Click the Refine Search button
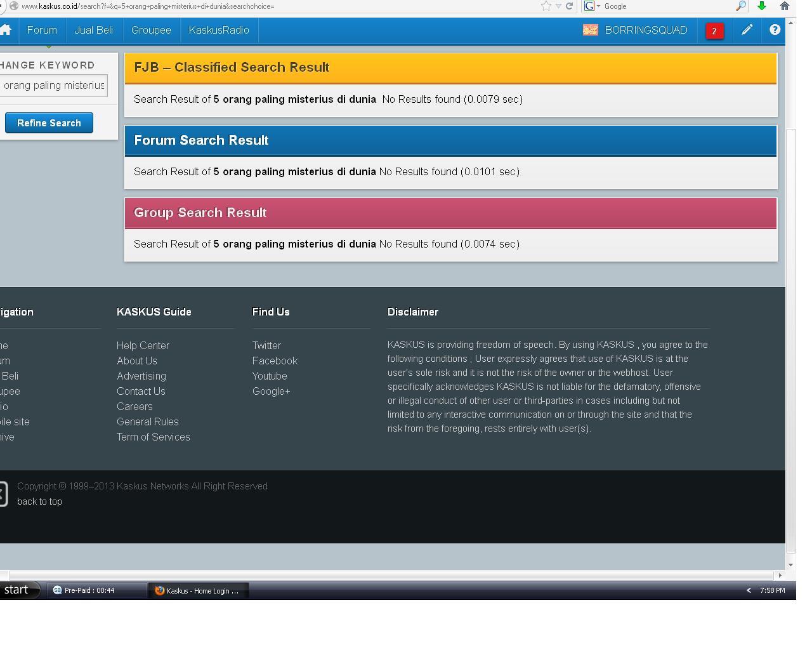 [49, 123]
